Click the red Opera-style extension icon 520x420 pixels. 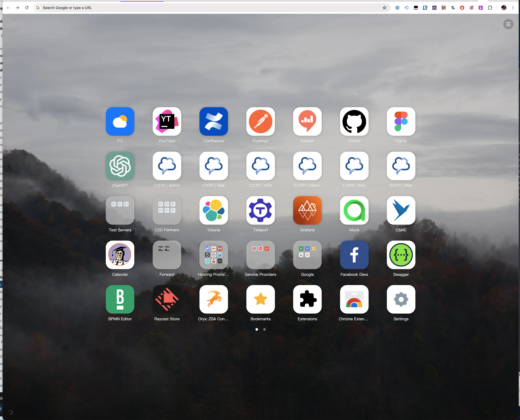(x=462, y=8)
